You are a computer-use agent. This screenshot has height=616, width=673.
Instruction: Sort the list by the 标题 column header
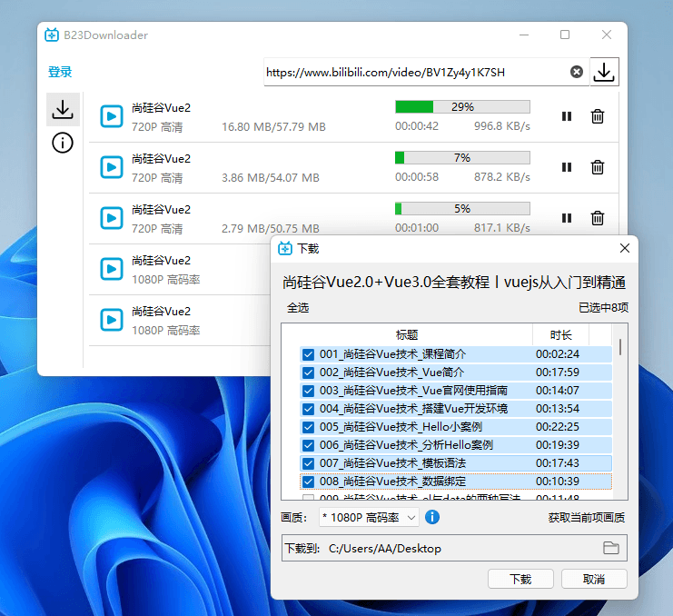pyautogui.click(x=407, y=334)
